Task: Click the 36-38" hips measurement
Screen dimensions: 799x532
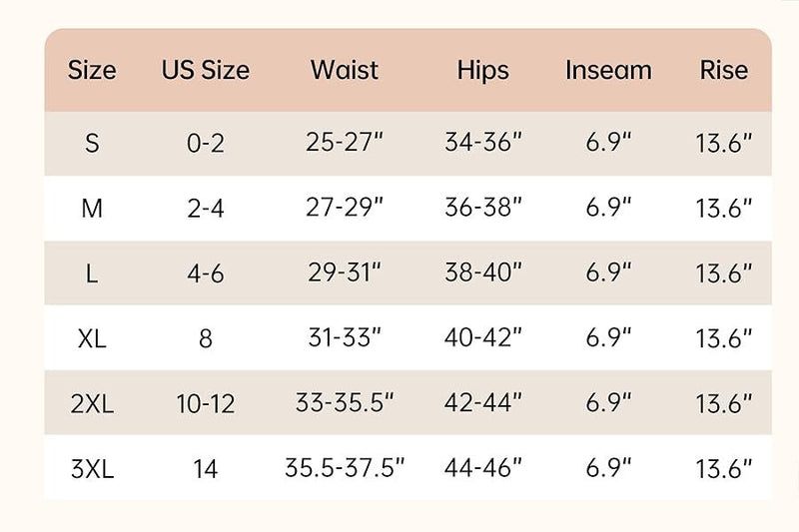Action: click(x=483, y=209)
